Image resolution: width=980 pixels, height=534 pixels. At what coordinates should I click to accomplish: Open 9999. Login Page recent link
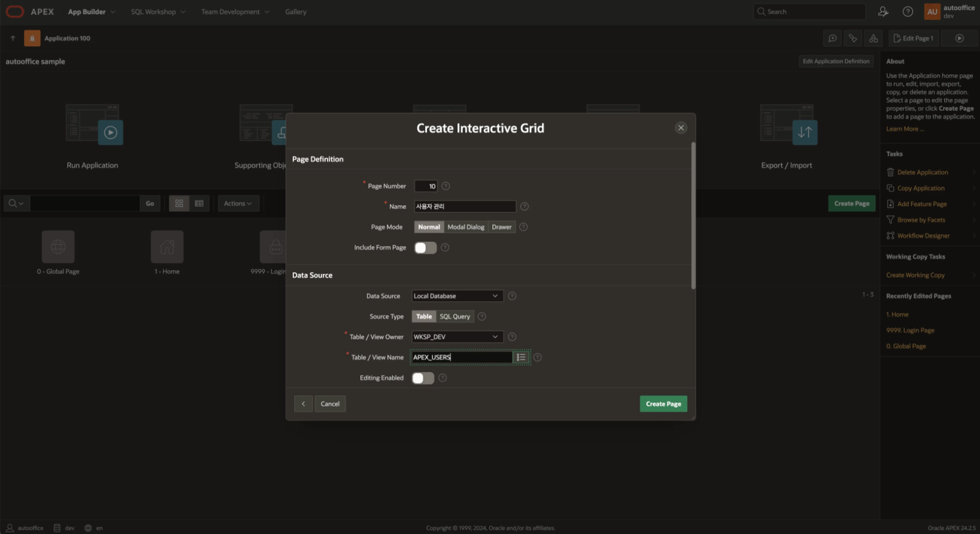coord(910,330)
